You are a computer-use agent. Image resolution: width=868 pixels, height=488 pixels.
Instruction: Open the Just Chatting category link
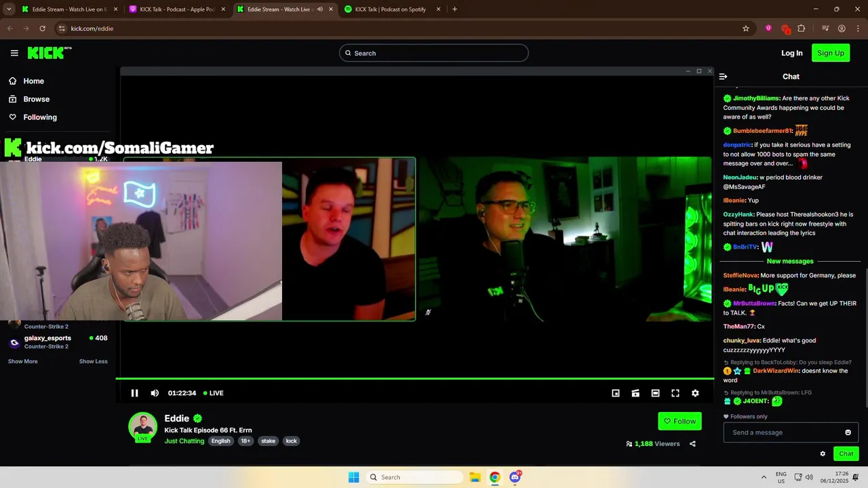[184, 441]
